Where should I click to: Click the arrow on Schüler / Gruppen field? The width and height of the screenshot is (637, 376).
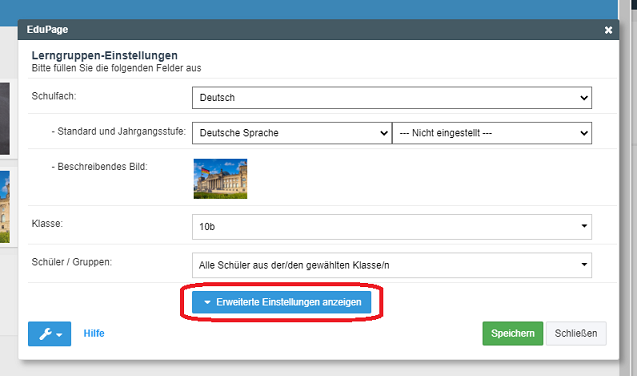pyautogui.click(x=584, y=264)
